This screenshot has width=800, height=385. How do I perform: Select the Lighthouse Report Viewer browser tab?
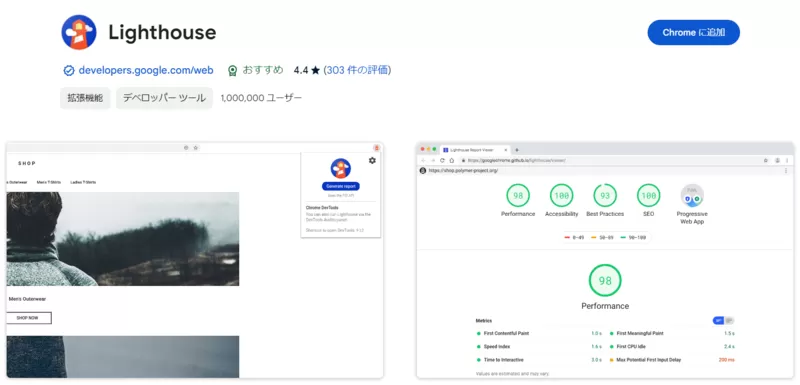476,150
